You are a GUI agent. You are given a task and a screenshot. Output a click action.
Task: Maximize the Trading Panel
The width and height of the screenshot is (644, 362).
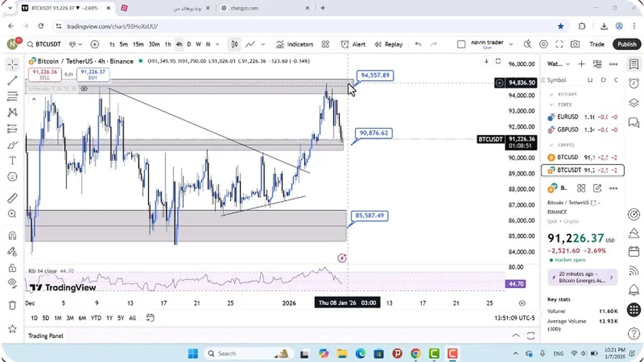coord(531,336)
